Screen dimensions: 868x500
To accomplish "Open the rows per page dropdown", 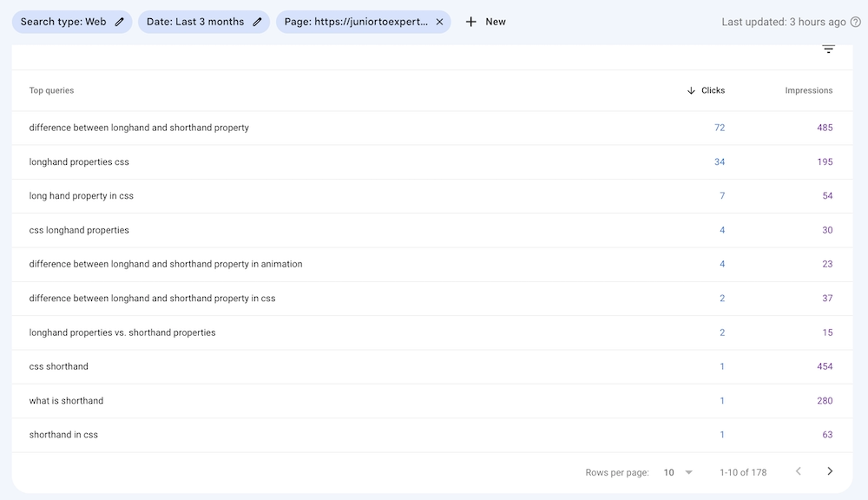I will (x=678, y=472).
